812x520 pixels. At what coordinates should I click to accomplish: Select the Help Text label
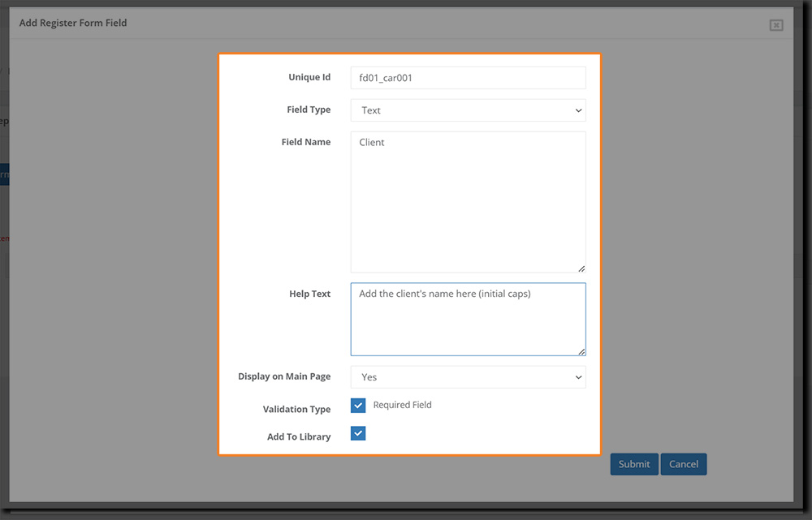pos(309,294)
